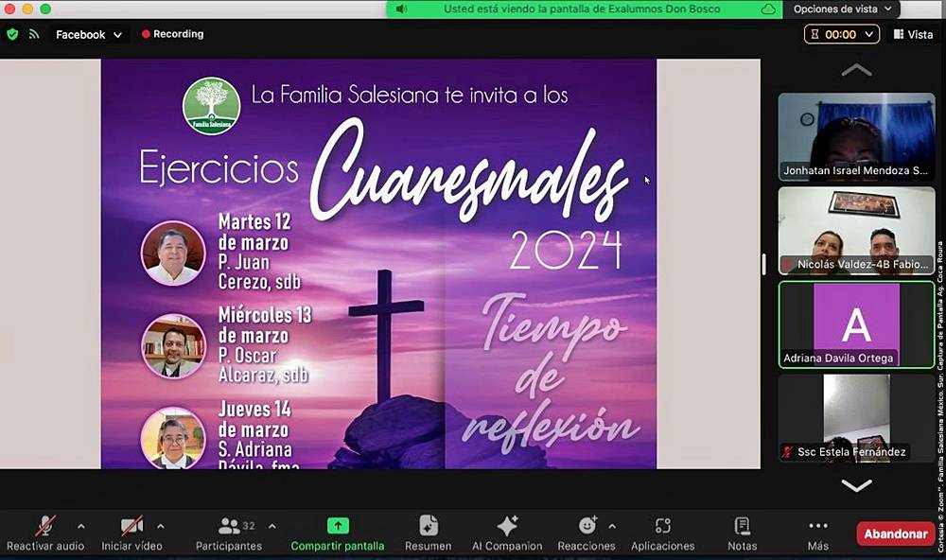Open the Reacciones smiley menu
The image size is (946, 560).
[x=587, y=534]
